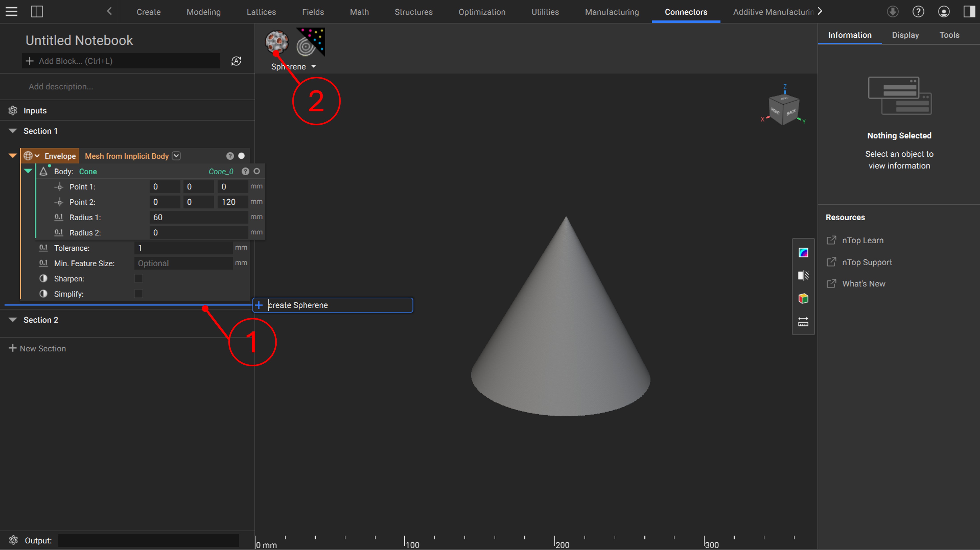Toggle the notebook panel layout icon
The image size is (980, 550).
[x=37, y=11]
